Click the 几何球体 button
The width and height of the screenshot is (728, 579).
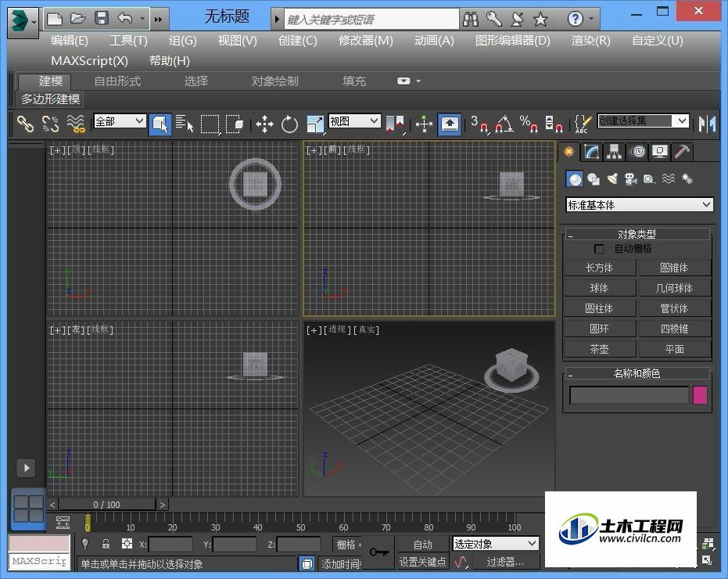click(x=675, y=288)
